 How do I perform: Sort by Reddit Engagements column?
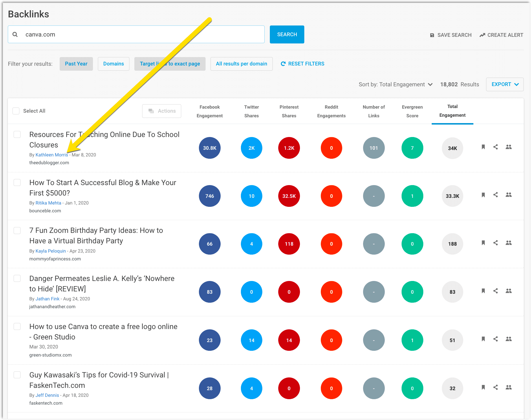click(332, 111)
